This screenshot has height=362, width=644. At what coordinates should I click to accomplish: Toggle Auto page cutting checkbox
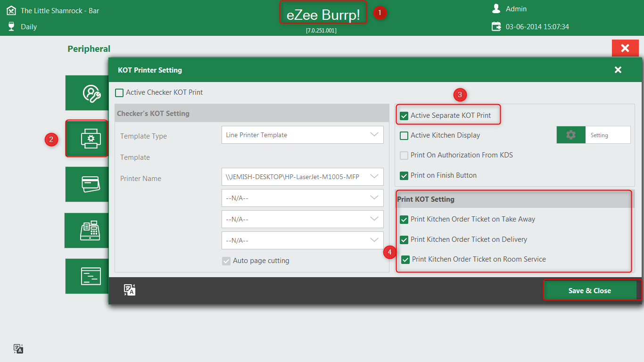[226, 261]
